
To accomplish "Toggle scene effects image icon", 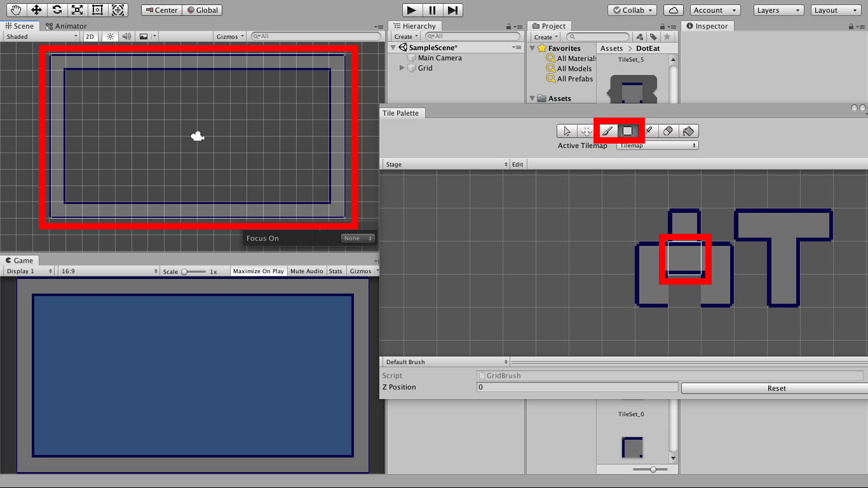I will point(144,36).
